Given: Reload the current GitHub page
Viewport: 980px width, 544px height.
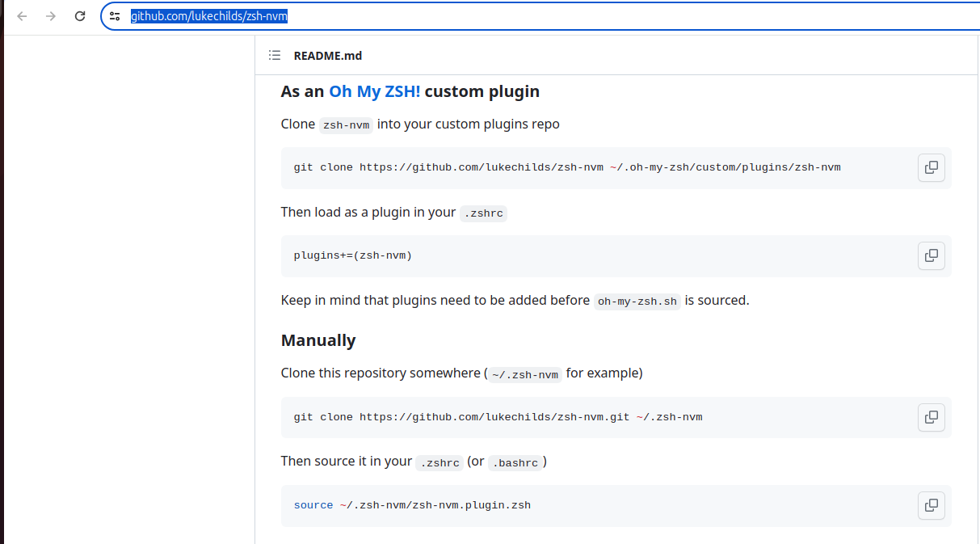Looking at the screenshot, I should (x=80, y=16).
